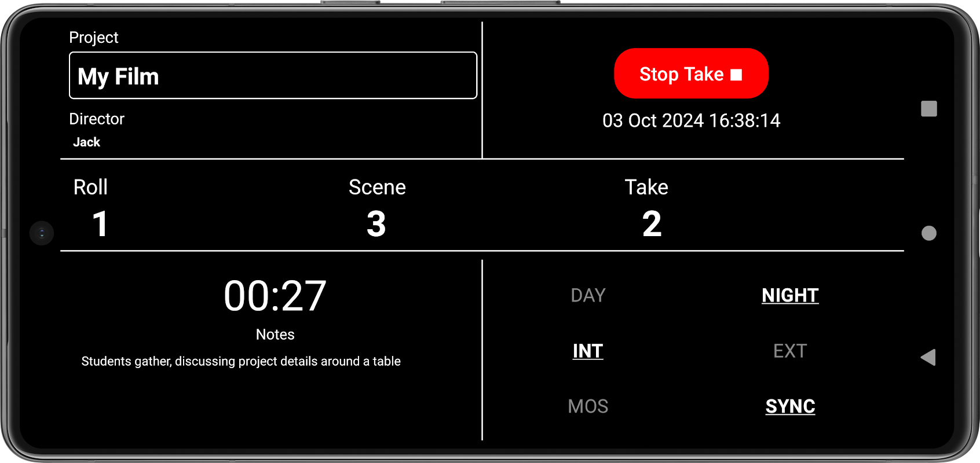Edit the director name Jack
Image resolution: width=980 pixels, height=463 pixels.
click(x=86, y=142)
